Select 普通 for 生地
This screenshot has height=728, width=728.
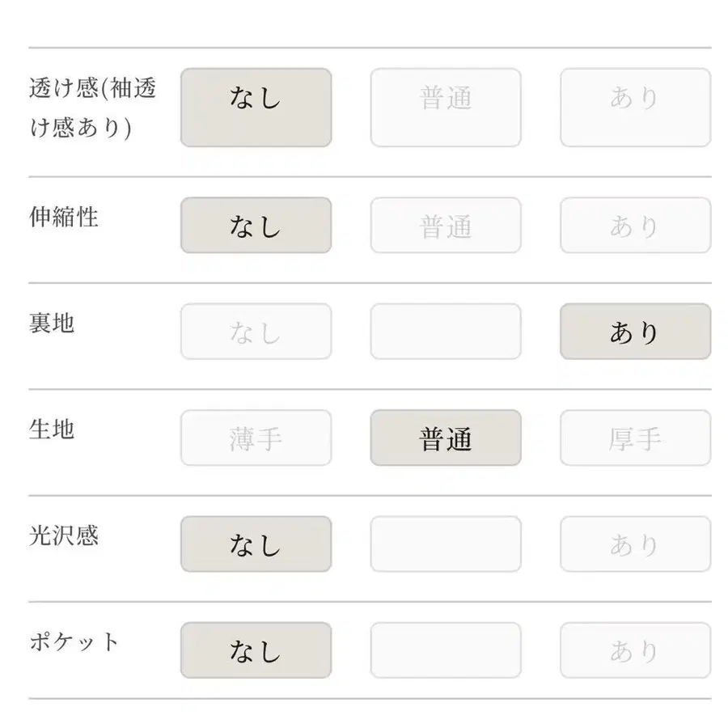446,438
